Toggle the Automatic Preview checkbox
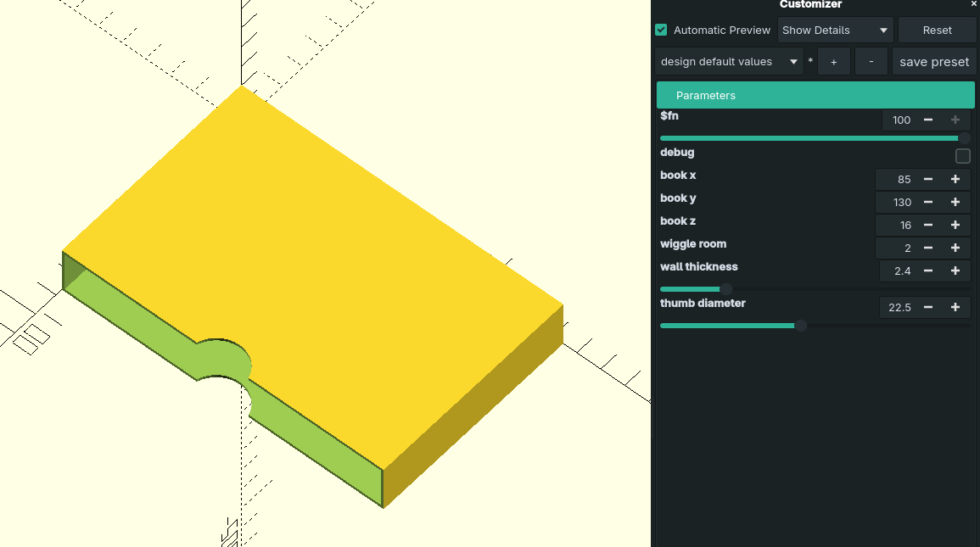Screen dimensions: 980x547 pos(661,30)
